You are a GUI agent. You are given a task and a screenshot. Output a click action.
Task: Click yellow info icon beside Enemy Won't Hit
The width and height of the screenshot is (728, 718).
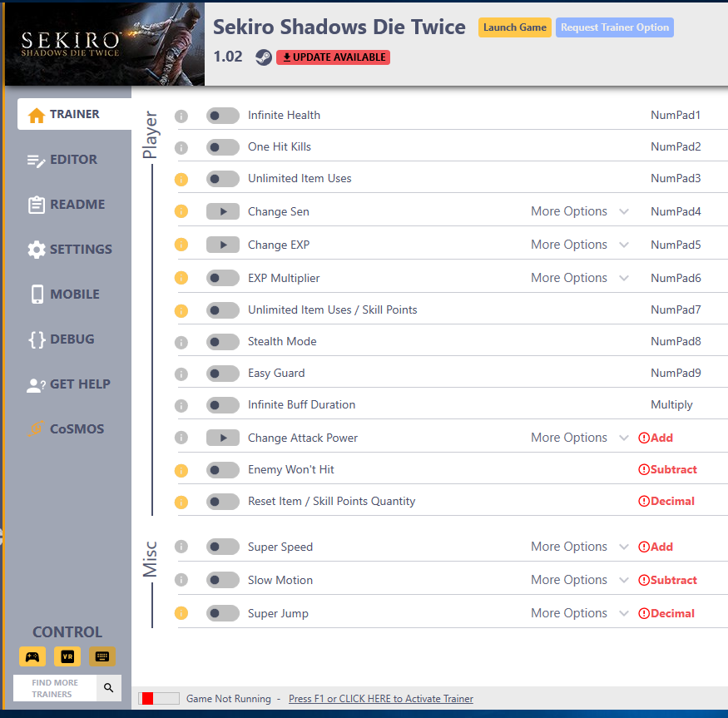181,471
